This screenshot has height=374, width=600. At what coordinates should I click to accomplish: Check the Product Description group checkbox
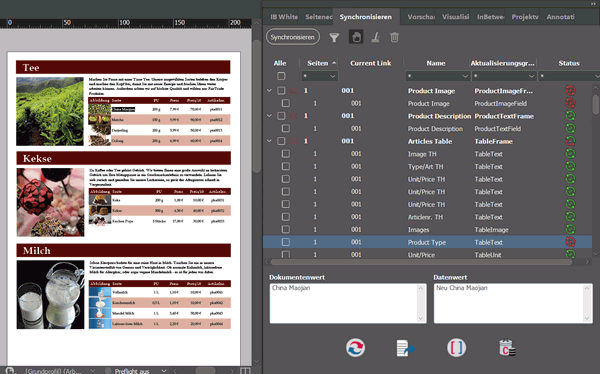[281, 116]
